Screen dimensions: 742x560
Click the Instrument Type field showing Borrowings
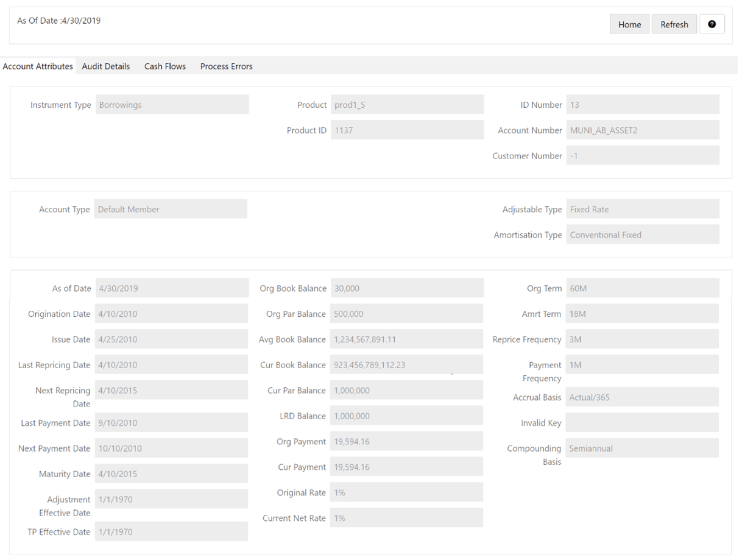tap(172, 104)
